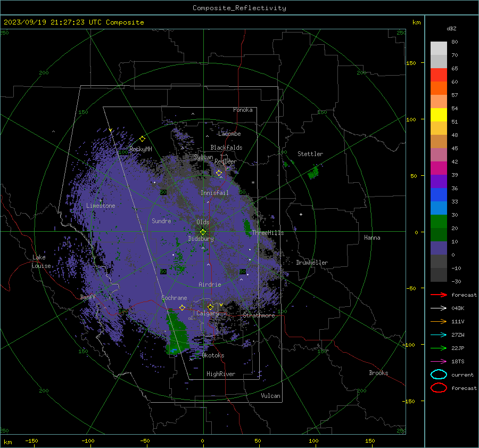Click the cyan 27ZW arrow icon
Viewport: 479px width, 448px height.
coord(439,335)
